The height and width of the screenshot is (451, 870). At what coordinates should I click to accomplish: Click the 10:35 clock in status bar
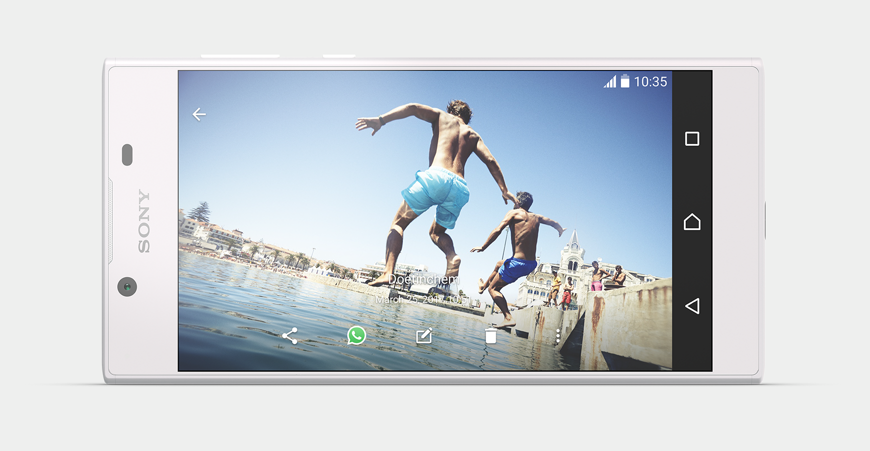(x=650, y=81)
